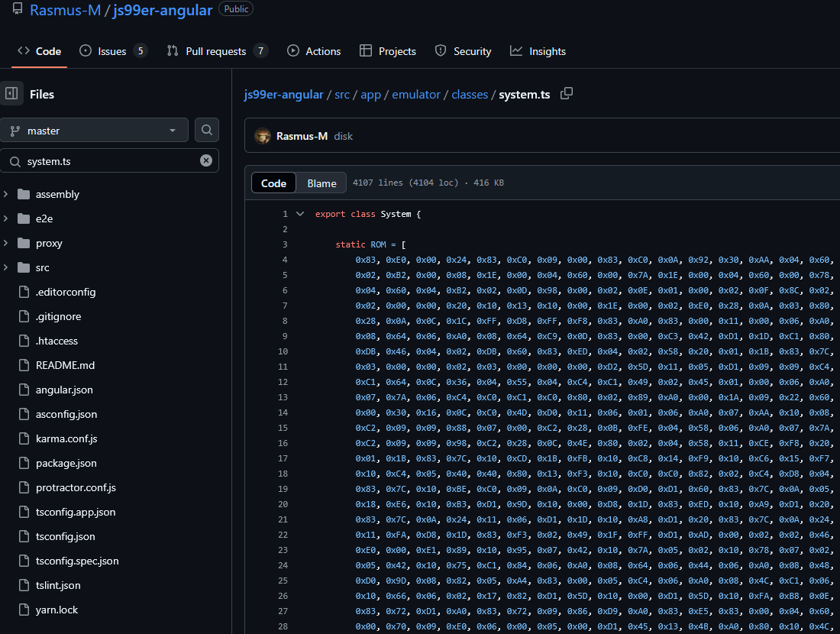Open Rasmus-M owner profile link

(65, 10)
